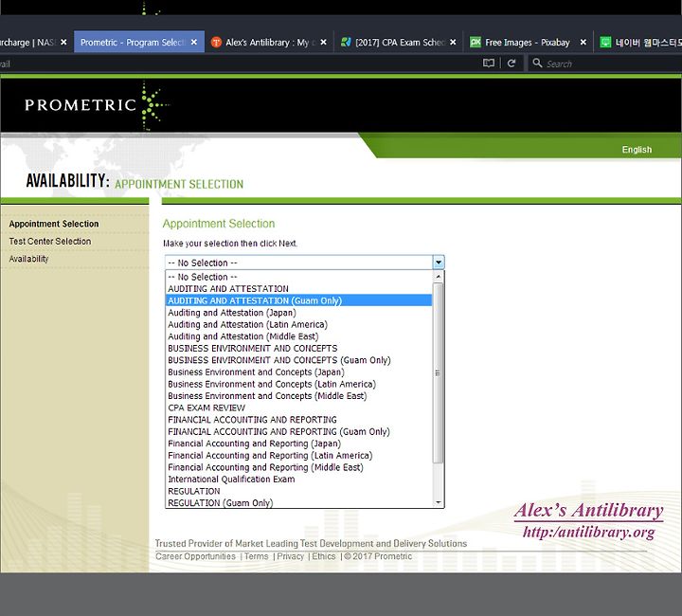Select Auditing and Attestation (Japan)
Screen dimensions: 682x616
point(299,313)
